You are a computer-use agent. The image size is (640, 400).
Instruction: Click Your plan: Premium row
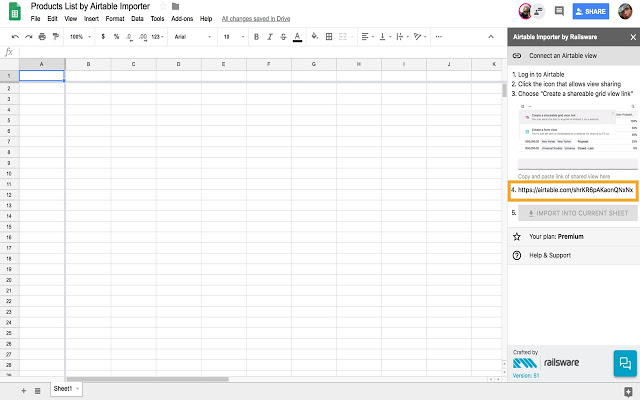click(574, 237)
